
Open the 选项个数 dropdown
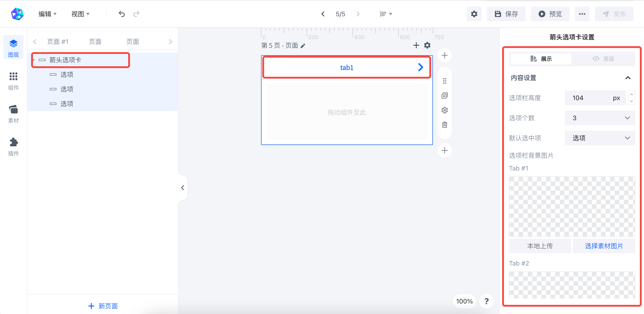[600, 118]
